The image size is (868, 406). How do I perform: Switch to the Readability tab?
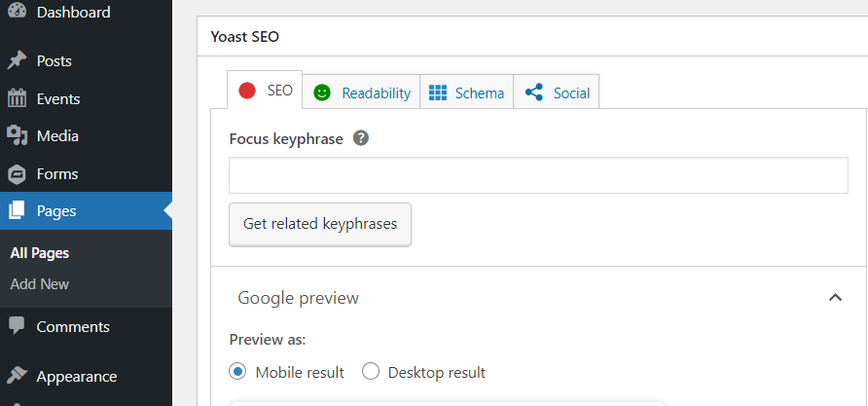(x=361, y=92)
